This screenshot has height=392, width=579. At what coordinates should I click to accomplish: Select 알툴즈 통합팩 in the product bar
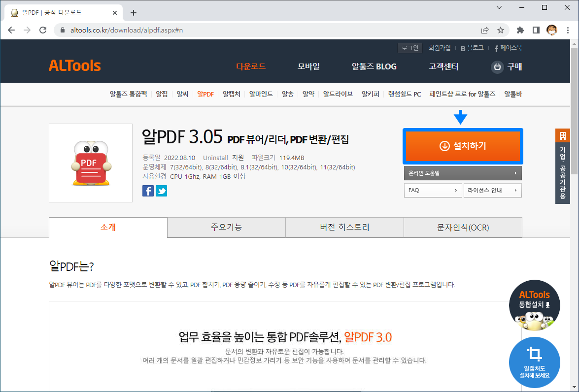click(x=128, y=94)
